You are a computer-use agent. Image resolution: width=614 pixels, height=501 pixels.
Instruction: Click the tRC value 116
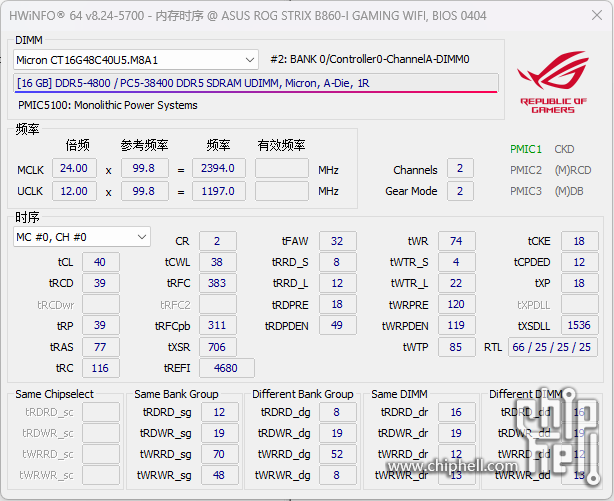click(101, 368)
